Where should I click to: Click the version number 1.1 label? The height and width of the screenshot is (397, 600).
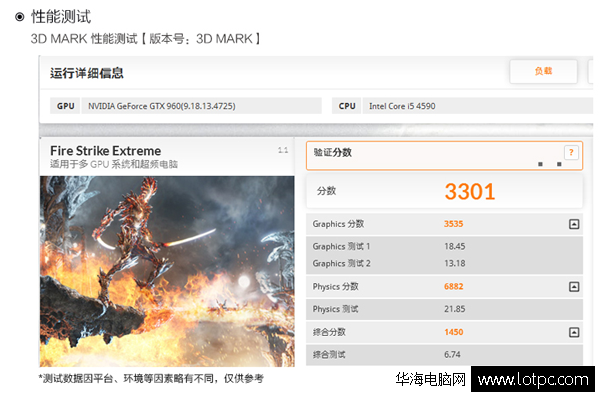click(x=283, y=150)
